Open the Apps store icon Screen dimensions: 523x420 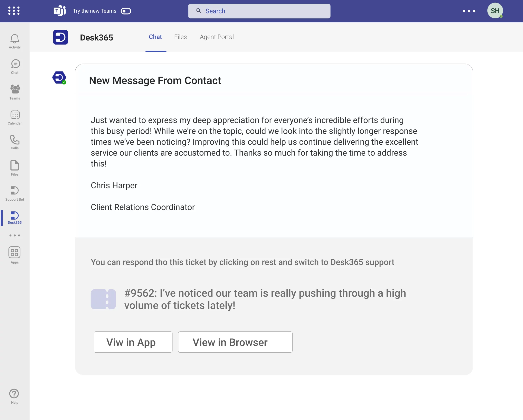click(15, 255)
